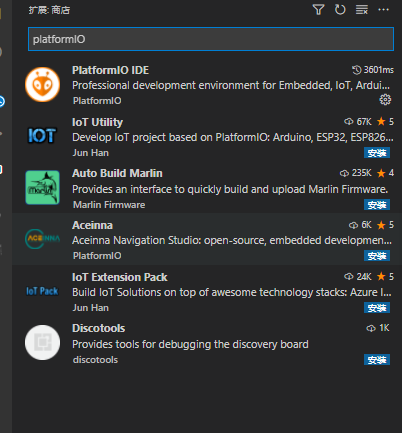
Task: Install the Aceinna extension
Action: (377, 256)
